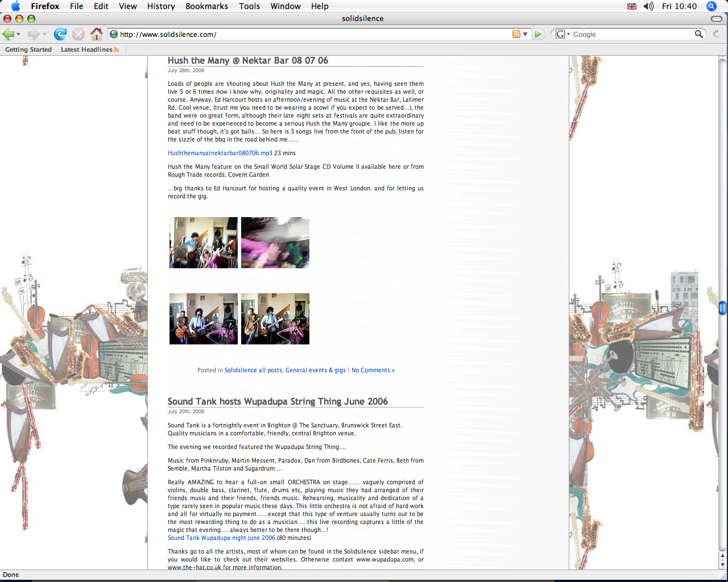The image size is (728, 582).
Task: Open the Bookmarks menu
Action: tap(206, 6)
